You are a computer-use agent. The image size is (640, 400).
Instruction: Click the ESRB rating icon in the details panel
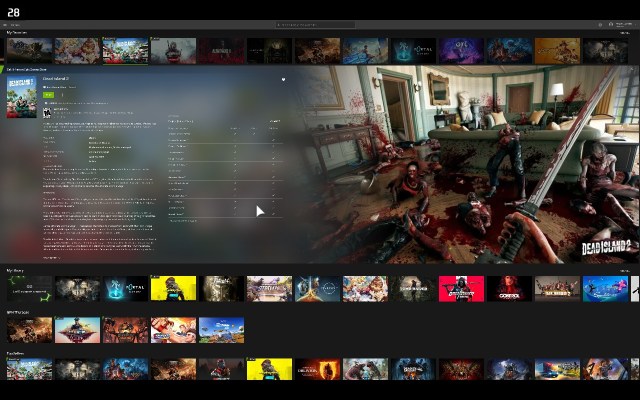coord(47,112)
